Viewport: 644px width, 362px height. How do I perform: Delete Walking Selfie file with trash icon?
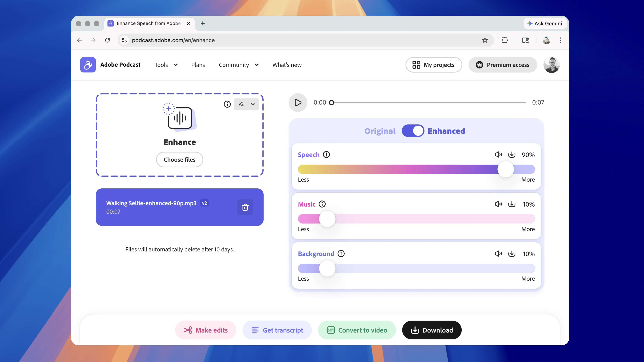click(x=245, y=207)
